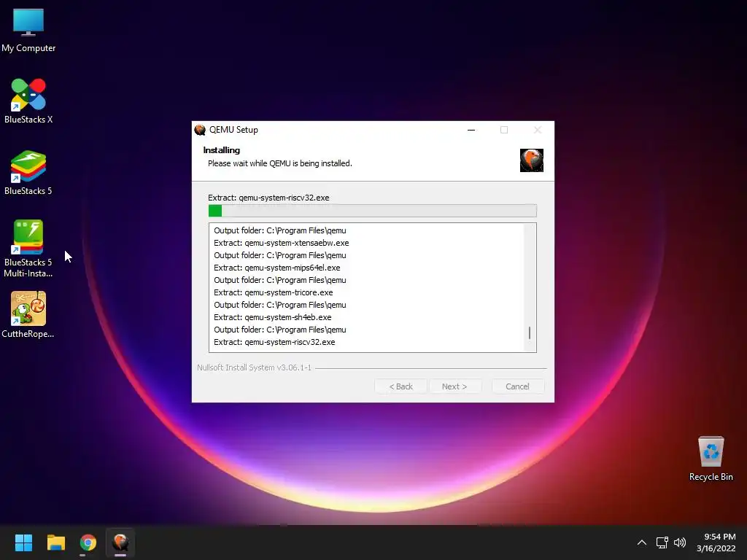Screen dimensions: 747x560
Task: Open BlueStacks 5 Multi-Instance shortcut
Action: [x=28, y=249]
